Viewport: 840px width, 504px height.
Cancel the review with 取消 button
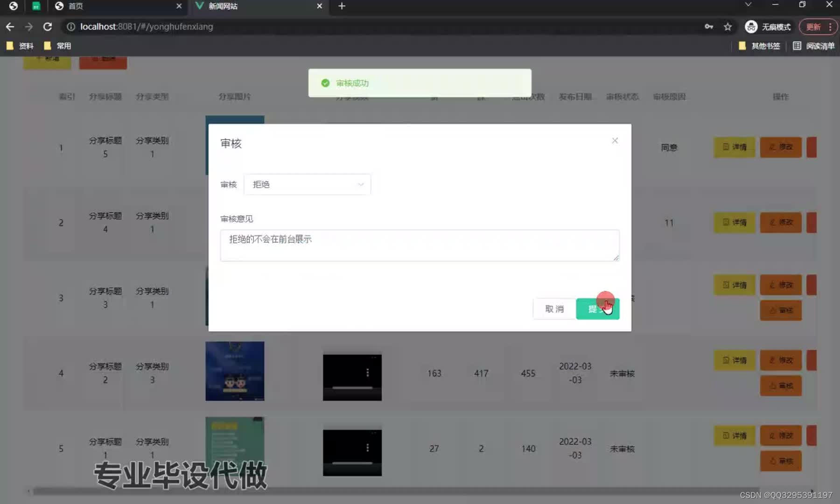pyautogui.click(x=554, y=309)
